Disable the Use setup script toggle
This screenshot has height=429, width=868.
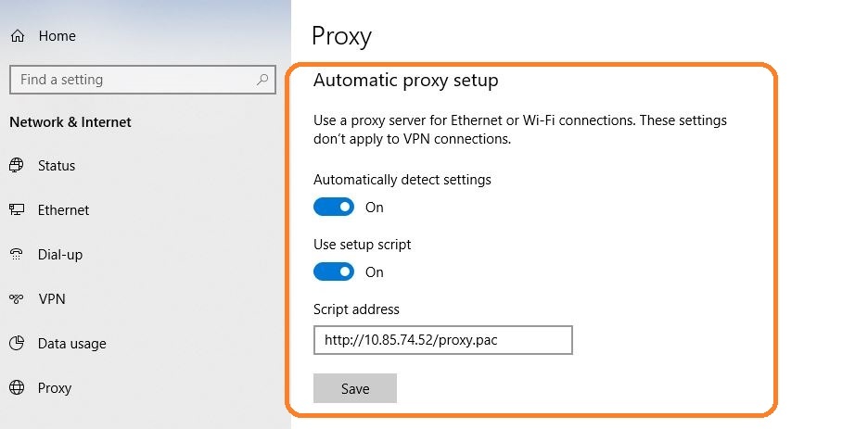click(334, 272)
